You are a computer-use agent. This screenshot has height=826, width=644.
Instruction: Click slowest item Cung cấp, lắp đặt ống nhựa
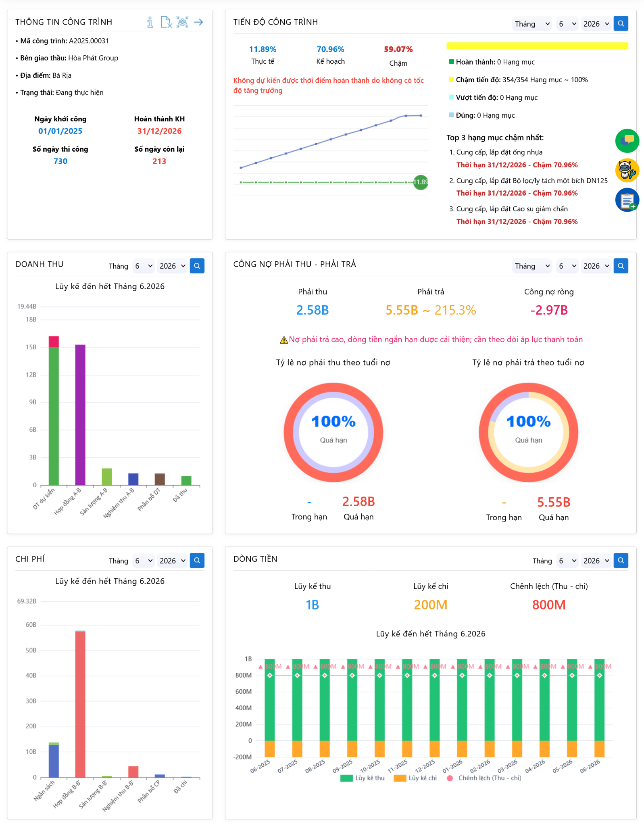[499, 152]
